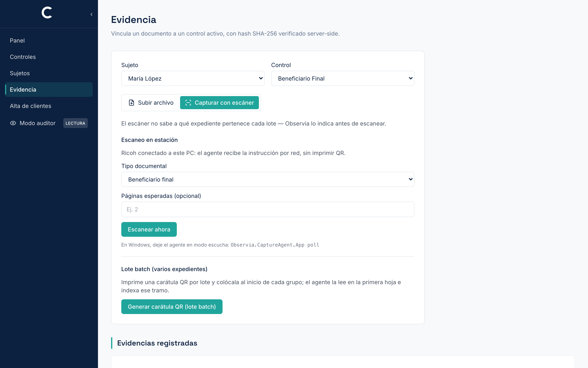Open the Panel section
Screen dimensions: 588x368
click(49, 40)
